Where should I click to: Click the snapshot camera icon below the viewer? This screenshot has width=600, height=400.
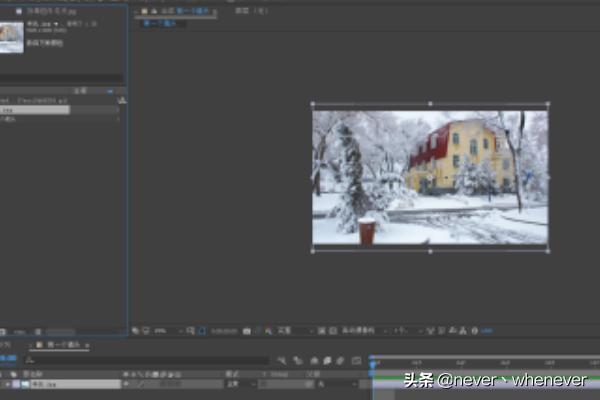click(x=246, y=330)
